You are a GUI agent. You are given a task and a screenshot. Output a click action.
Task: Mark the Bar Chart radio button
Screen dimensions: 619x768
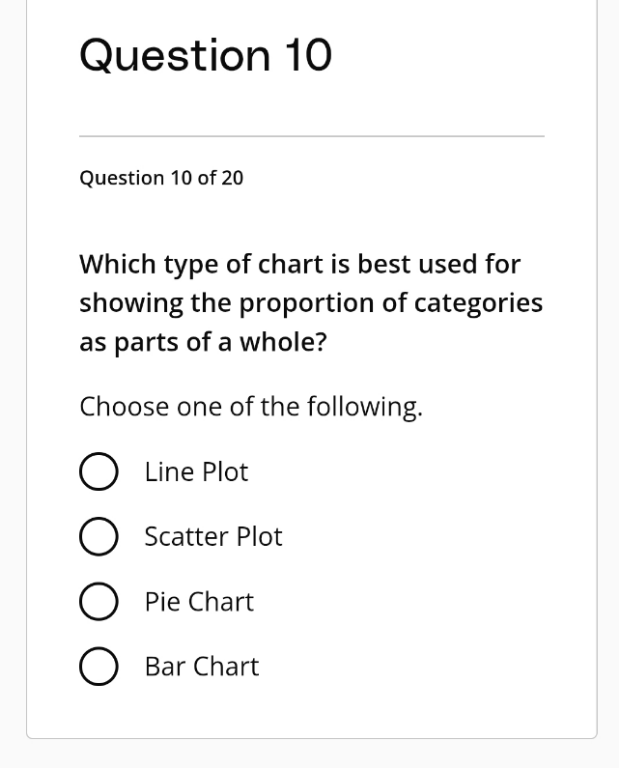[98, 666]
